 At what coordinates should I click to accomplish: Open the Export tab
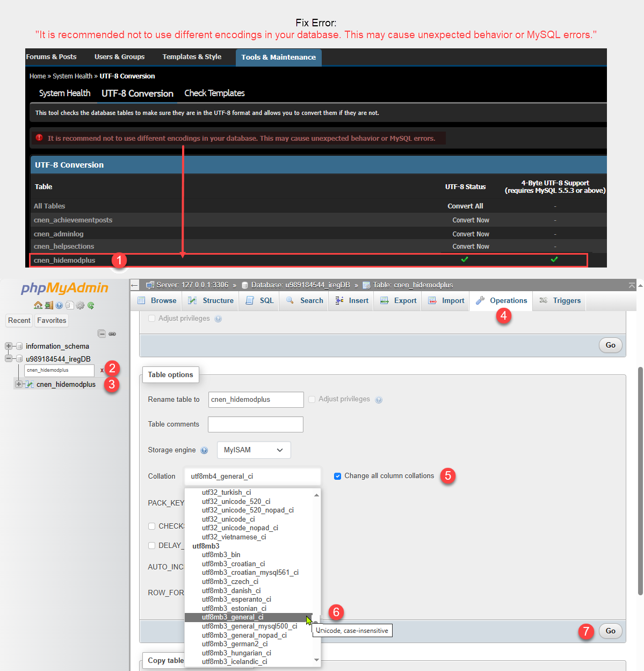(x=398, y=301)
